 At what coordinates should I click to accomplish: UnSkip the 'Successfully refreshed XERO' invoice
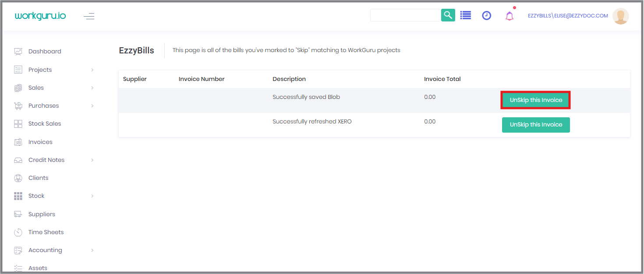pos(536,125)
